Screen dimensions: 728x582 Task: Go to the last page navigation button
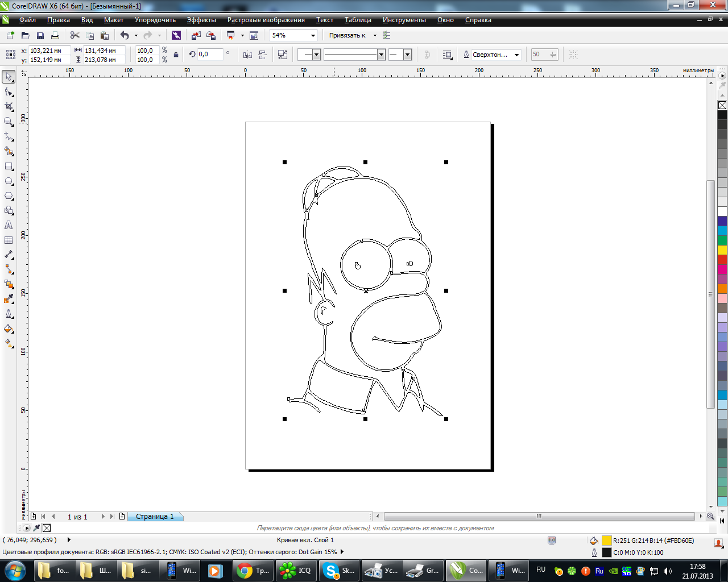pyautogui.click(x=112, y=517)
